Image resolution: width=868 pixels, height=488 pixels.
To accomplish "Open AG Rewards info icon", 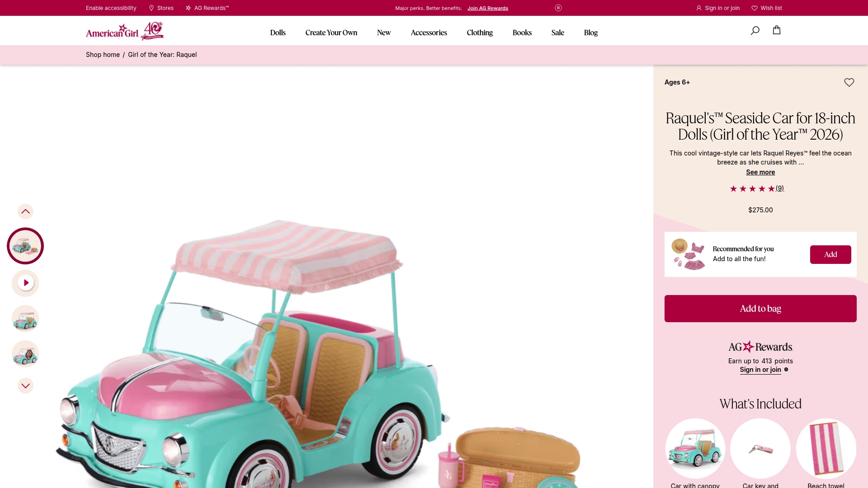I will pyautogui.click(x=786, y=370).
